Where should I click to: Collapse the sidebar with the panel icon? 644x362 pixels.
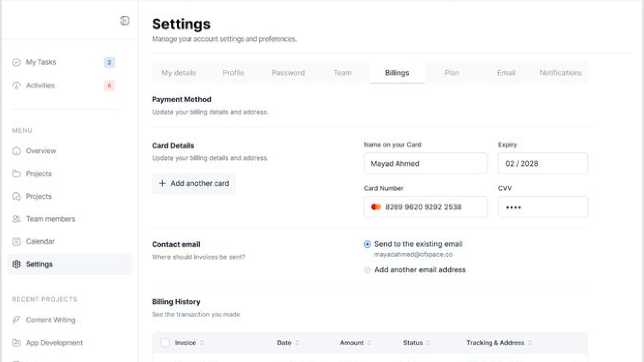(x=124, y=20)
